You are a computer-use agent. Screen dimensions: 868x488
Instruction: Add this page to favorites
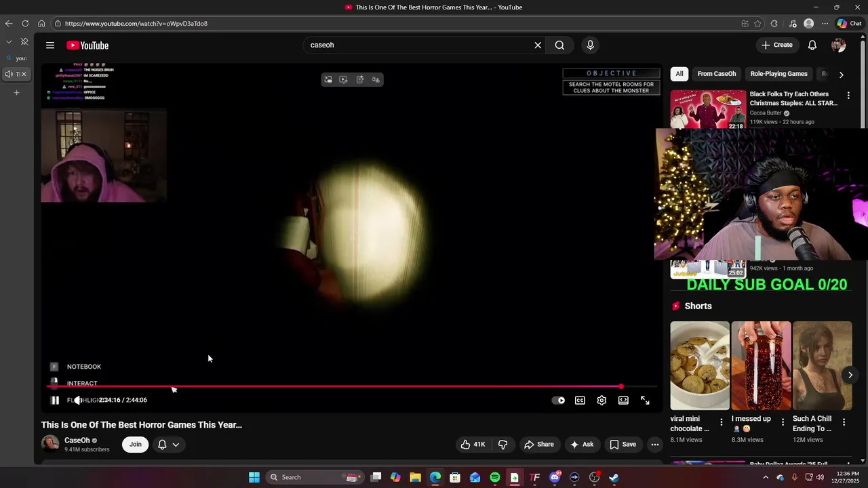[x=757, y=24]
